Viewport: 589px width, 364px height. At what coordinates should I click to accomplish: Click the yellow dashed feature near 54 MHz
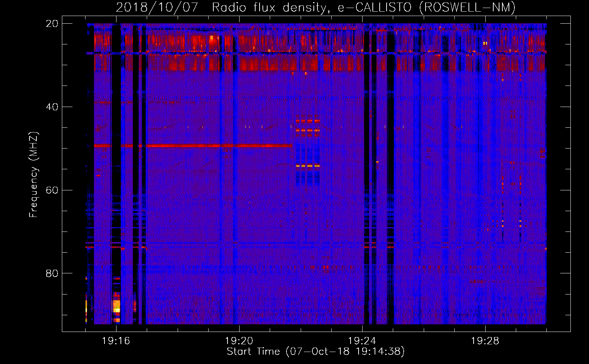tap(308, 166)
